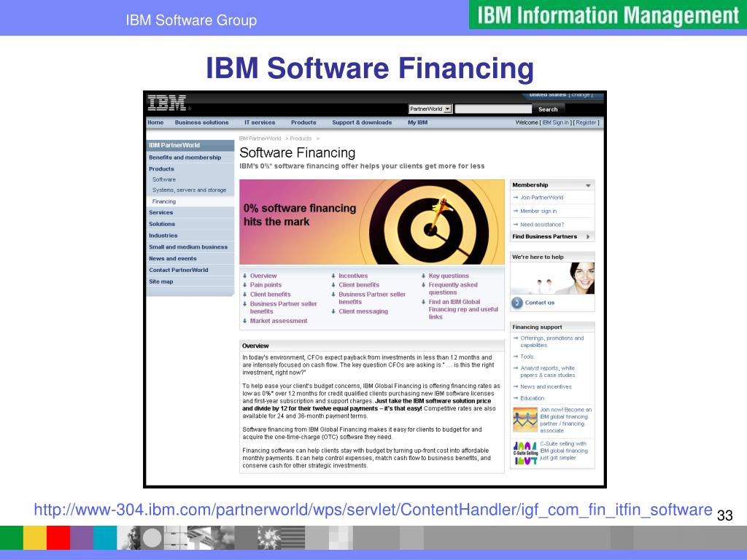747x560 pixels.
Task: Click the change country link
Action: 581,95
